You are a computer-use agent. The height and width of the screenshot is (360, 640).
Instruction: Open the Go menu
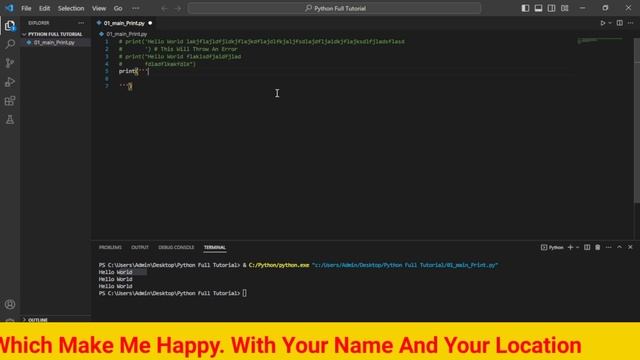click(118, 8)
